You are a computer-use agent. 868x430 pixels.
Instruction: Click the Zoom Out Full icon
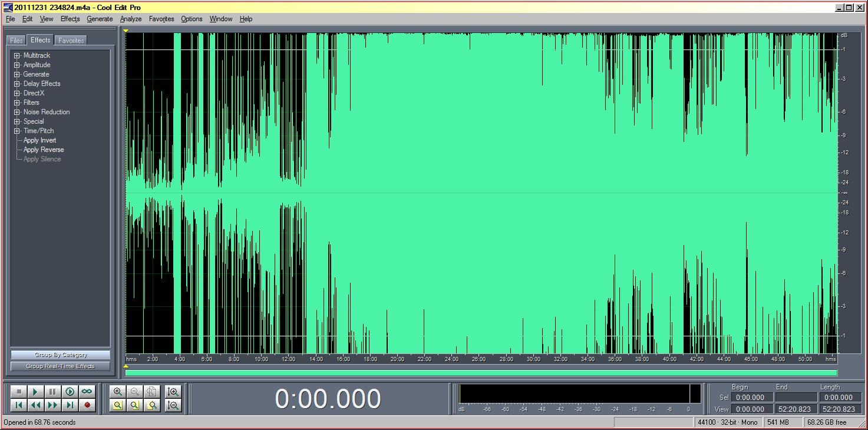pos(152,392)
